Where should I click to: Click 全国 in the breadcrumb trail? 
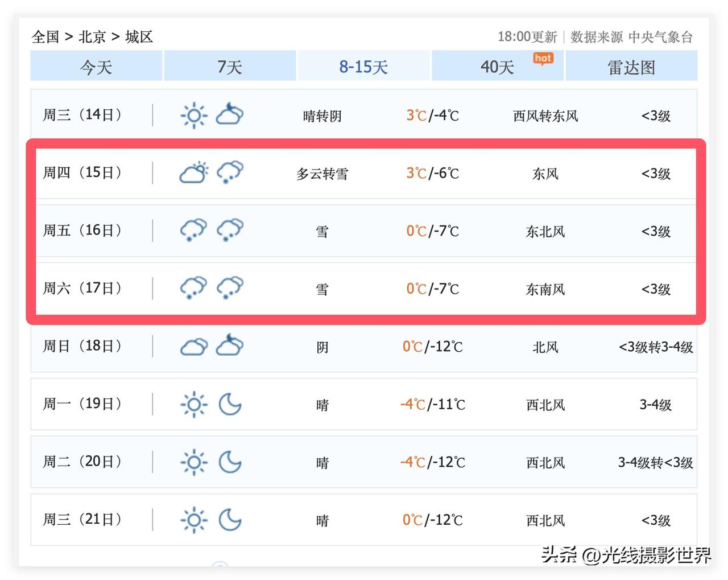44,36
